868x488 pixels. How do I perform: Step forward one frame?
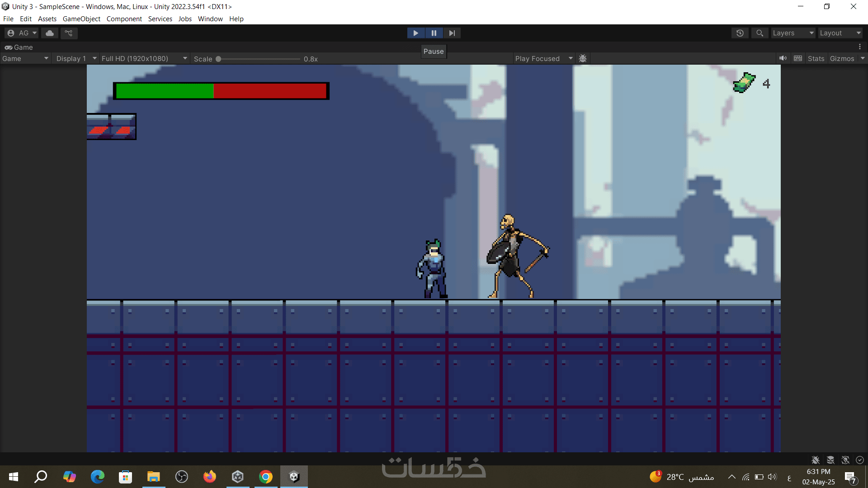click(x=452, y=33)
